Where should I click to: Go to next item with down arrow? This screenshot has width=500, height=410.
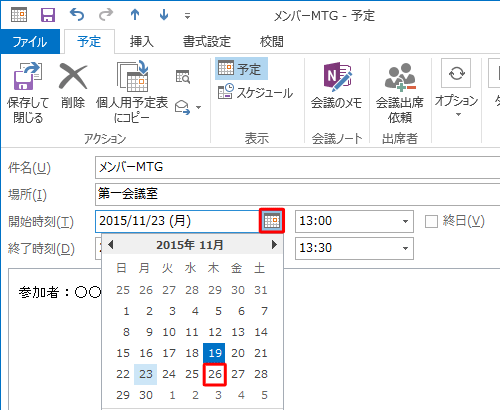coord(164,15)
